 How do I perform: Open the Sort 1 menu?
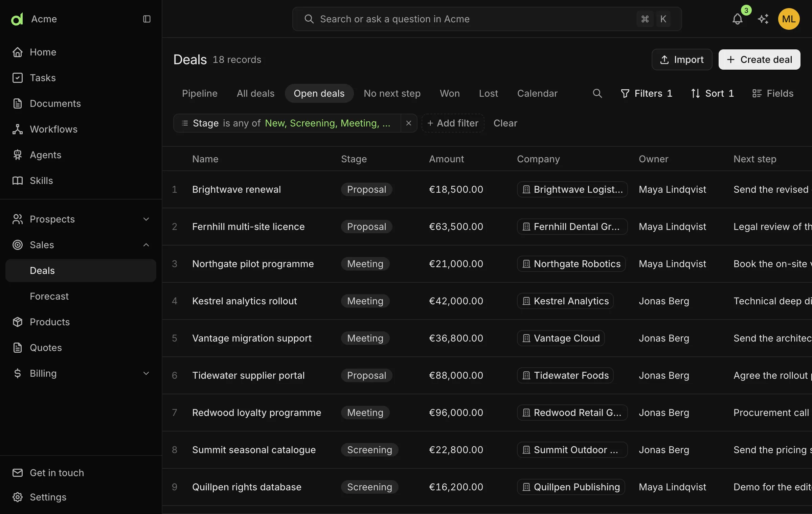[x=712, y=93]
